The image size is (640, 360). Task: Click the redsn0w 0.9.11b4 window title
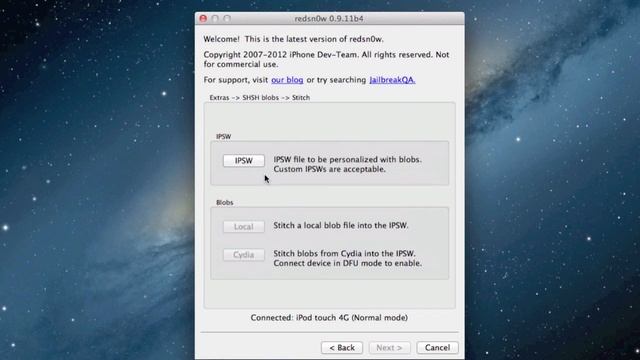pyautogui.click(x=329, y=18)
